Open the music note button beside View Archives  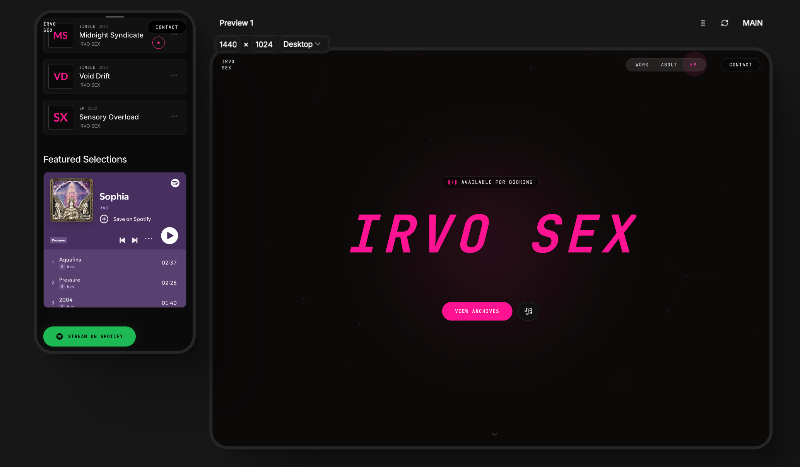point(528,311)
